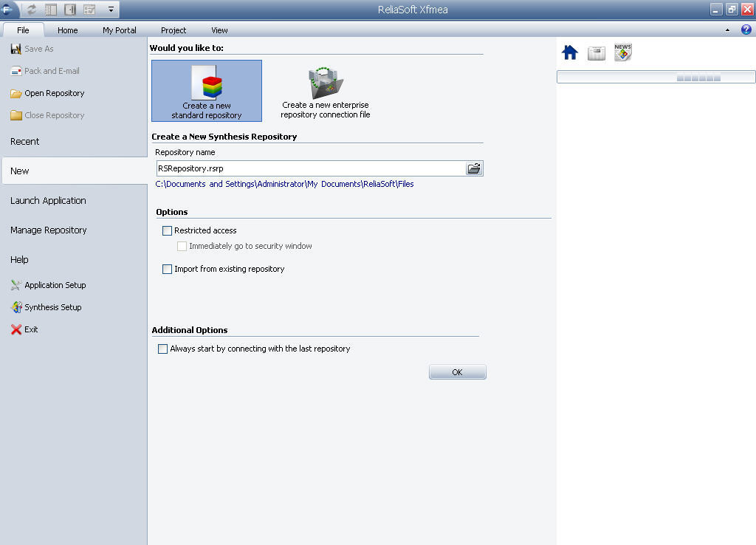Click the Close Repository label
This screenshot has width=756, height=545.
tap(55, 115)
